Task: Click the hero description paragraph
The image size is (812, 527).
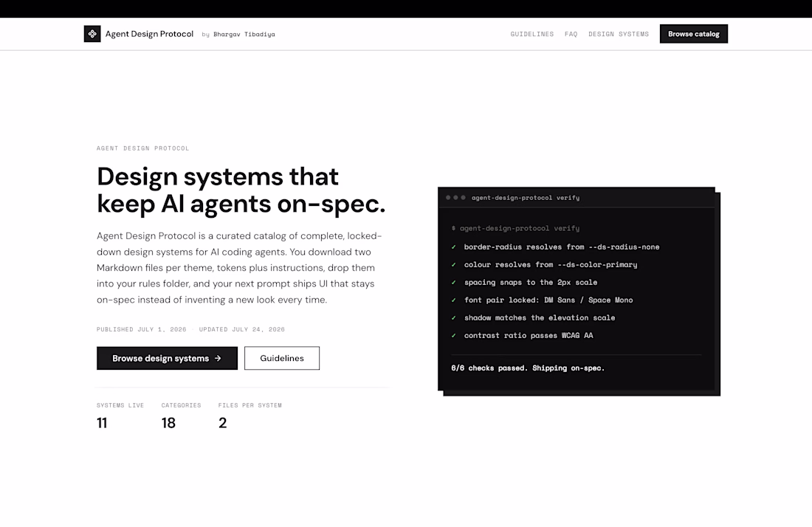Action: pos(239,268)
